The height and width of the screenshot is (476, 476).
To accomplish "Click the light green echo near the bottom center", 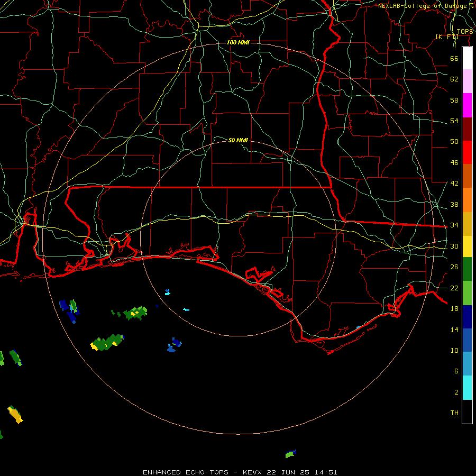I will (290, 454).
